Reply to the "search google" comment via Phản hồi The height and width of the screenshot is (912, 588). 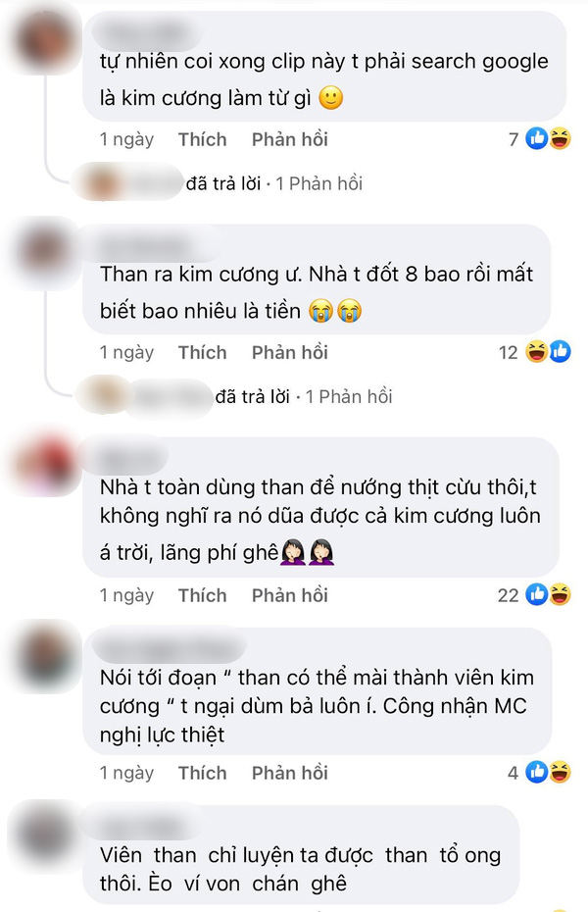[289, 139]
